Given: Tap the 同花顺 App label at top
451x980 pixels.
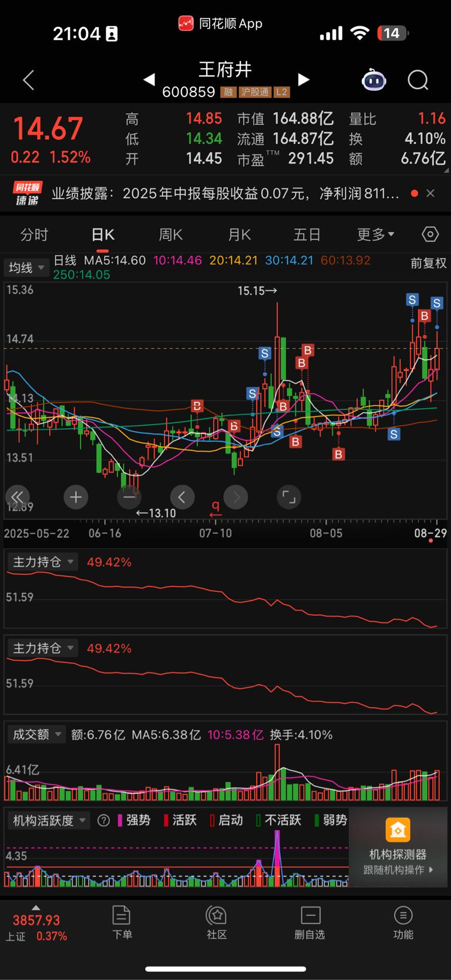Looking at the screenshot, I should tap(220, 24).
